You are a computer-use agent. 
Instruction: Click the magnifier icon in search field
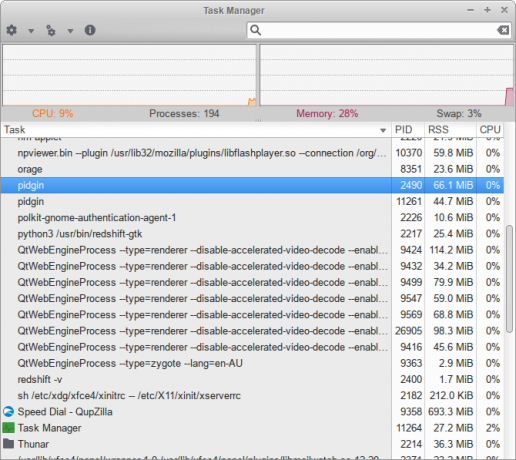(x=256, y=30)
